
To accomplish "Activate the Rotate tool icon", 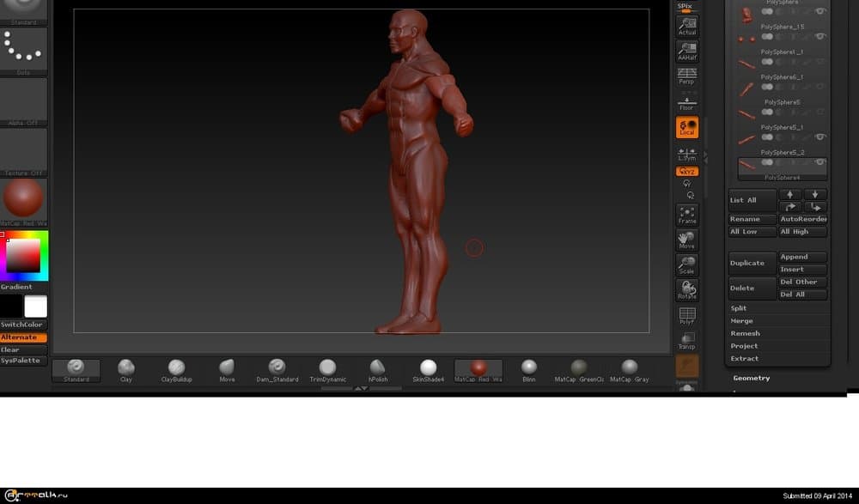I will [x=686, y=289].
